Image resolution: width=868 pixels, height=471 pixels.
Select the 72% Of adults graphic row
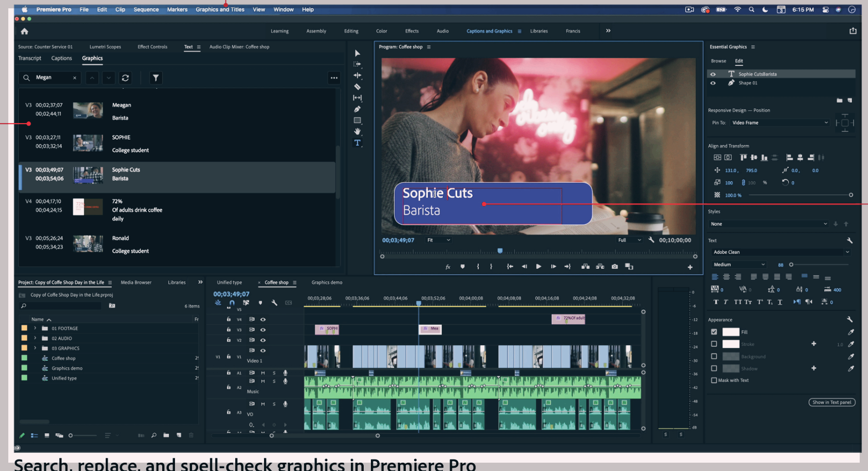tap(177, 210)
